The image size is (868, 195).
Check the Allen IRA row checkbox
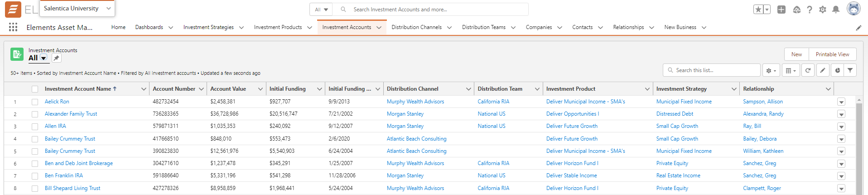35,127
